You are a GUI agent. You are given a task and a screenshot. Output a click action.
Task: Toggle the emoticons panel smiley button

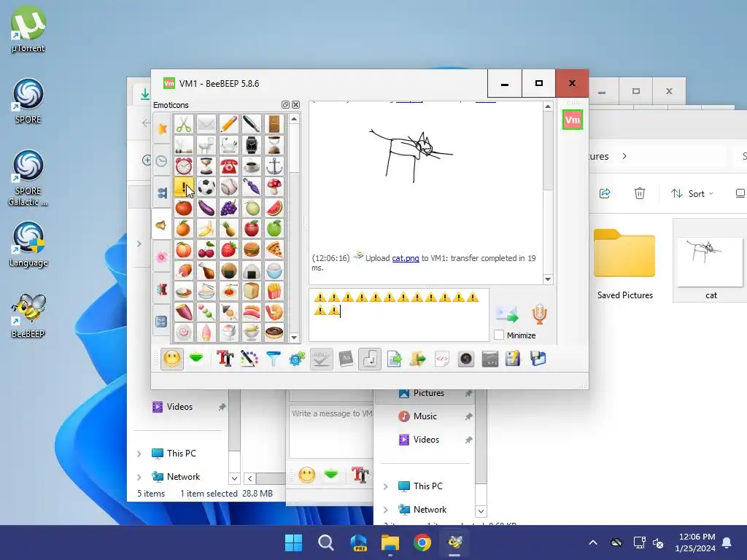pyautogui.click(x=172, y=359)
